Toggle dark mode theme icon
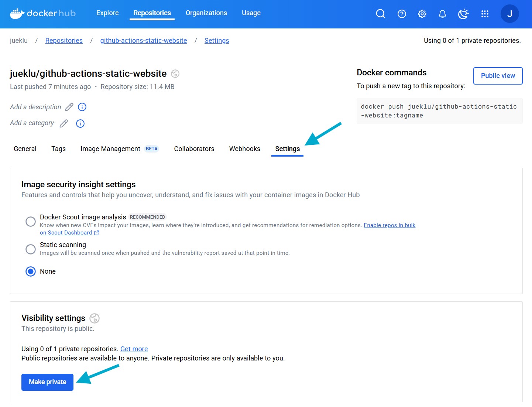The width and height of the screenshot is (532, 407). 463,14
